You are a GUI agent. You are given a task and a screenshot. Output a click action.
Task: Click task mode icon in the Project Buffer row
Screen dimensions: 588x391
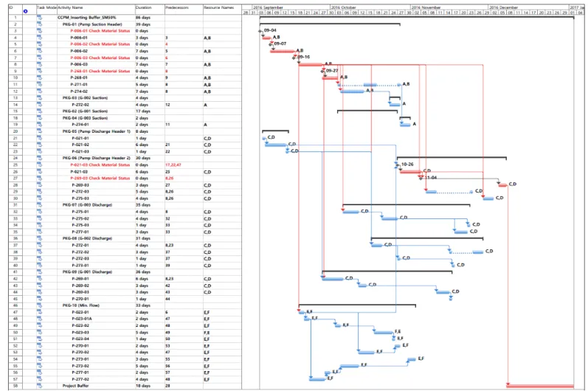tap(40, 386)
